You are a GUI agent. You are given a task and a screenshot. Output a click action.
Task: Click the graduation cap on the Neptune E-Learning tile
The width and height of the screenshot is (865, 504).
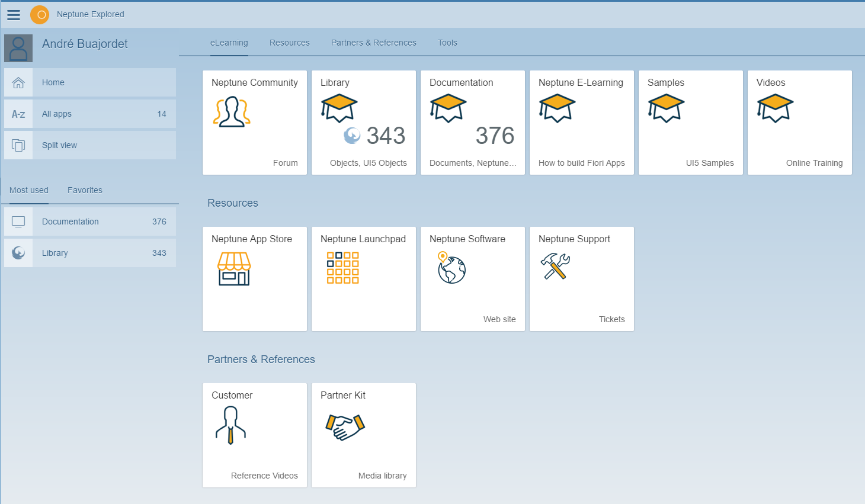tap(557, 108)
